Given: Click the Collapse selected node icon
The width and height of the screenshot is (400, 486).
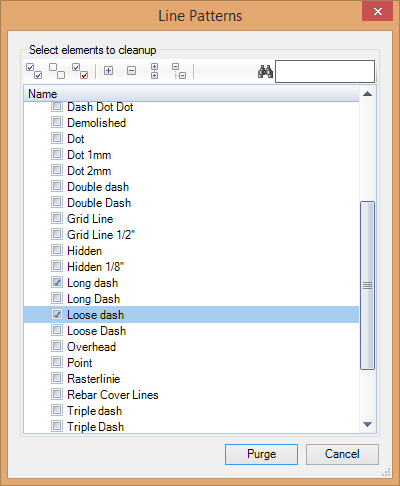Looking at the screenshot, I should (132, 71).
